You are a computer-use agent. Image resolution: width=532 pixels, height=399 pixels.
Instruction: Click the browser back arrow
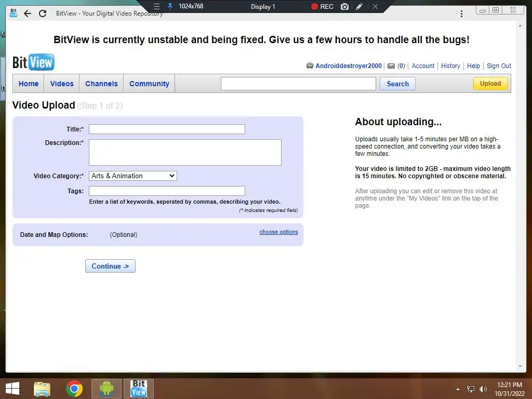pyautogui.click(x=28, y=14)
